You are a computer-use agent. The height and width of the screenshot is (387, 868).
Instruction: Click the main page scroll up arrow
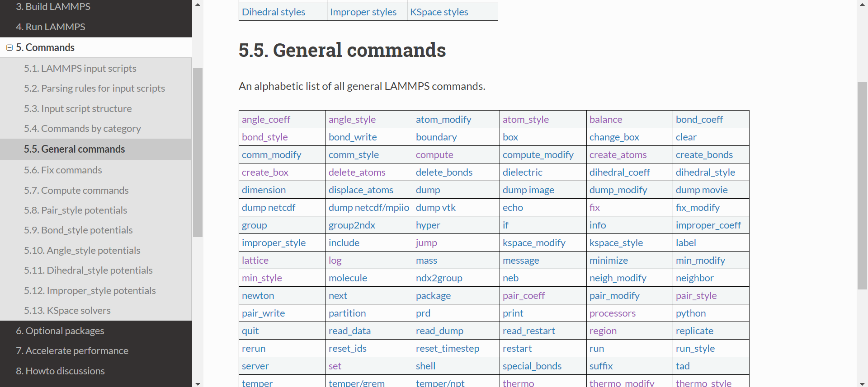862,5
